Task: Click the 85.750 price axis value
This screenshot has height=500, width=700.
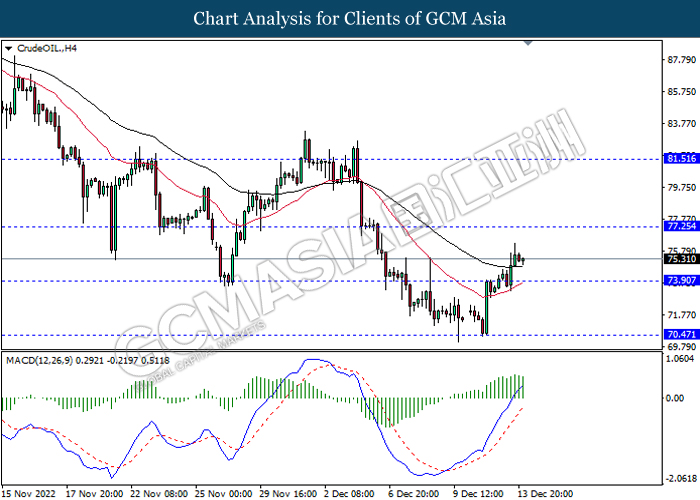Action: click(x=681, y=92)
